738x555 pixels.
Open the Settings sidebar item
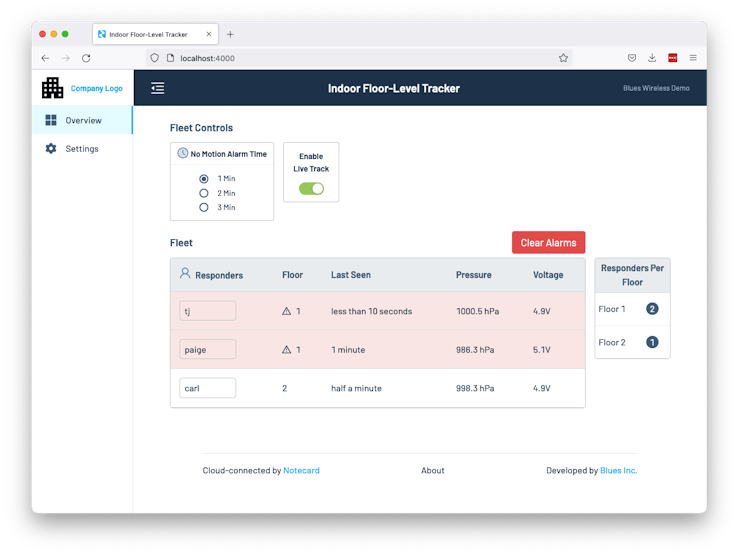[x=82, y=149]
